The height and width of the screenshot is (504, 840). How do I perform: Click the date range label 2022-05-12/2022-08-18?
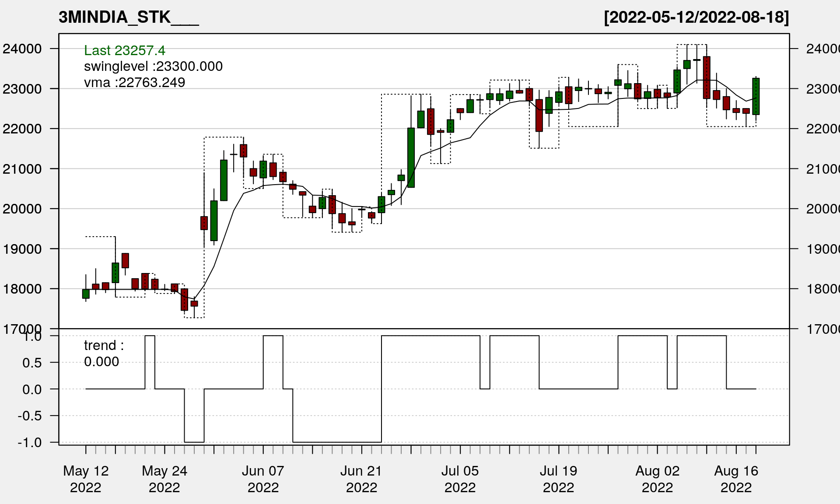tap(696, 17)
